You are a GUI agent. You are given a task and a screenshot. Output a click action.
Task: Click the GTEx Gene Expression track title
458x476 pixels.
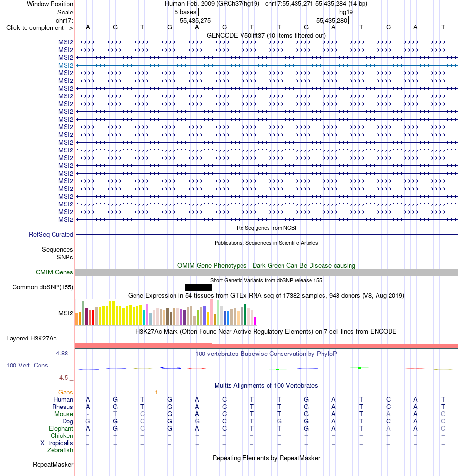pyautogui.click(x=266, y=295)
